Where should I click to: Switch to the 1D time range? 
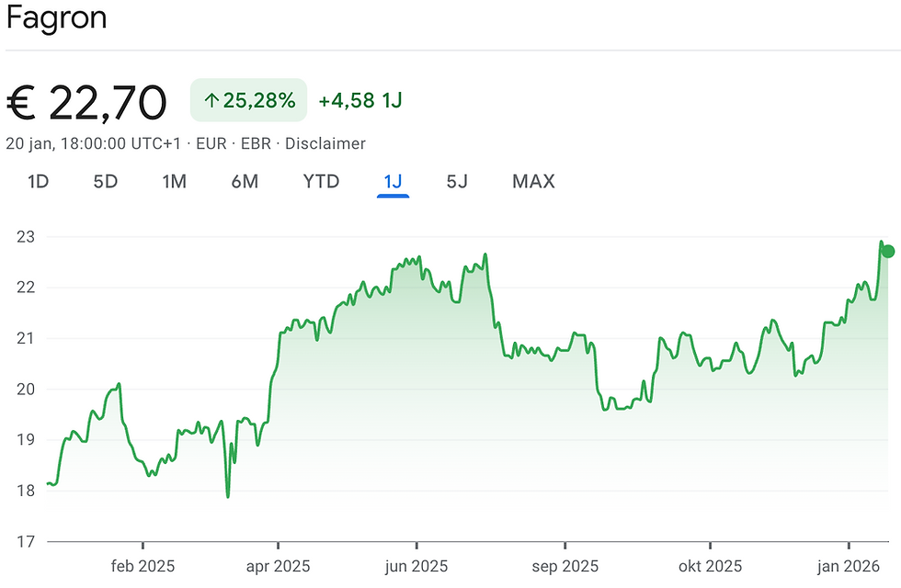point(38,182)
